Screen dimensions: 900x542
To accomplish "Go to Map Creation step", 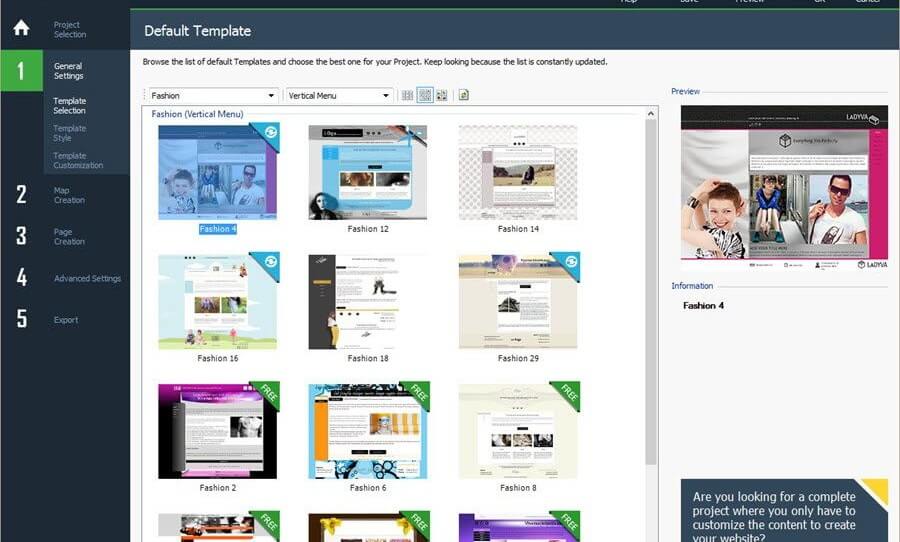I will point(69,195).
